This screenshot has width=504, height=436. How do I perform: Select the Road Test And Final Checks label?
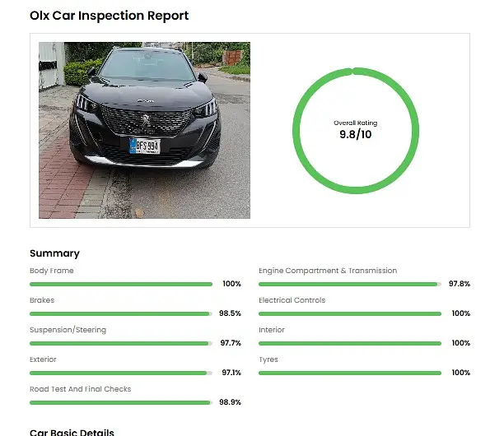(80, 389)
